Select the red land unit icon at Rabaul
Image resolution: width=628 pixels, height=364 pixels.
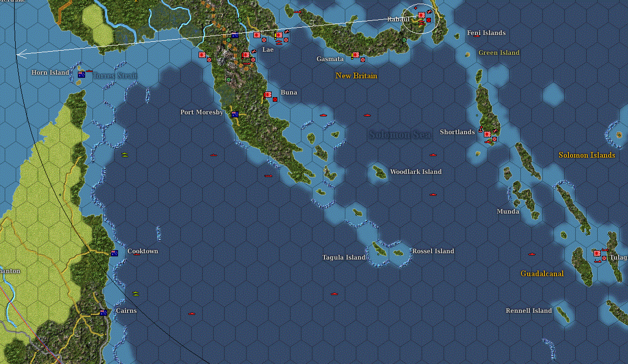[x=429, y=20]
